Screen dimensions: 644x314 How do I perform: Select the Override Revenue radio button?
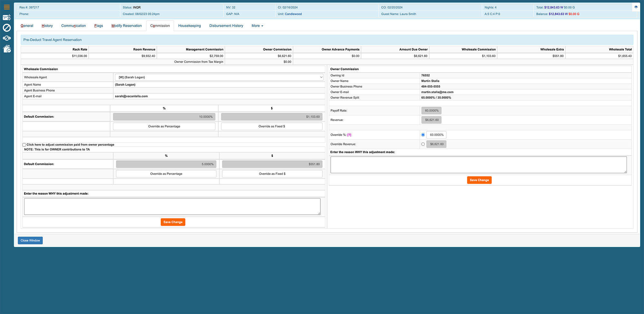click(x=423, y=144)
